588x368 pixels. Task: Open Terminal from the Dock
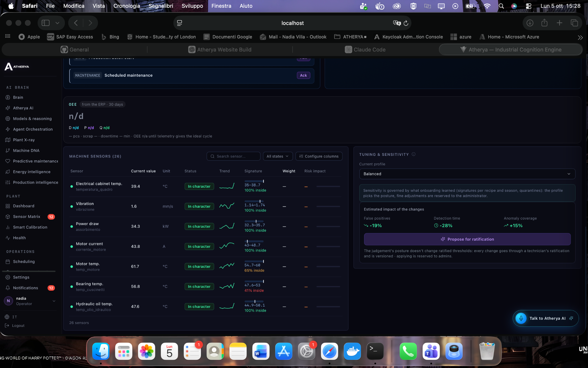click(375, 351)
